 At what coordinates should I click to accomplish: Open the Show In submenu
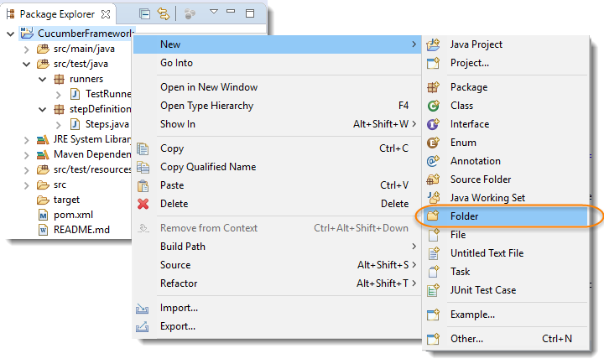(278, 124)
